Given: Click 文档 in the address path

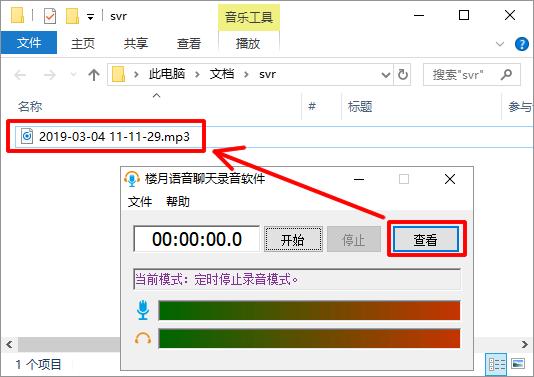Looking at the screenshot, I should [x=222, y=74].
